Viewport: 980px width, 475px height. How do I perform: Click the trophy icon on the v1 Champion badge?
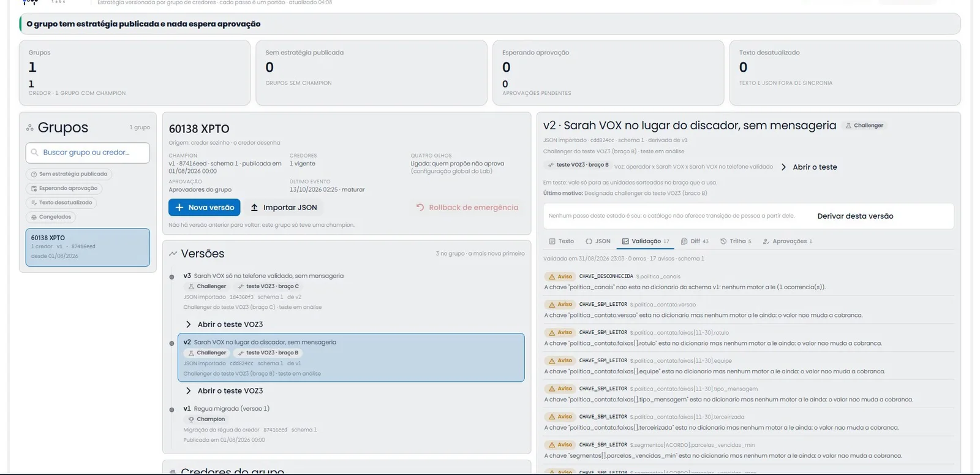pyautogui.click(x=191, y=419)
